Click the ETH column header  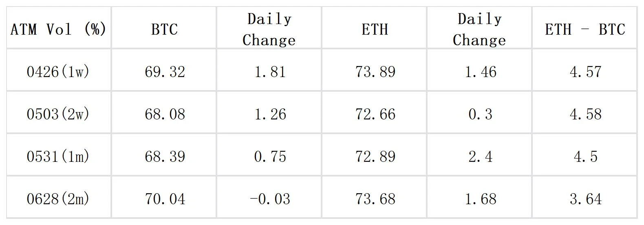coord(375,29)
